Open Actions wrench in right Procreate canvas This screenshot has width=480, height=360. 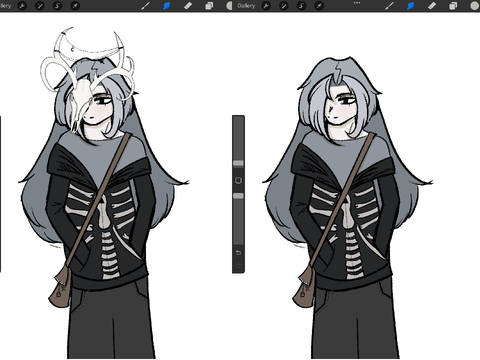(x=266, y=6)
